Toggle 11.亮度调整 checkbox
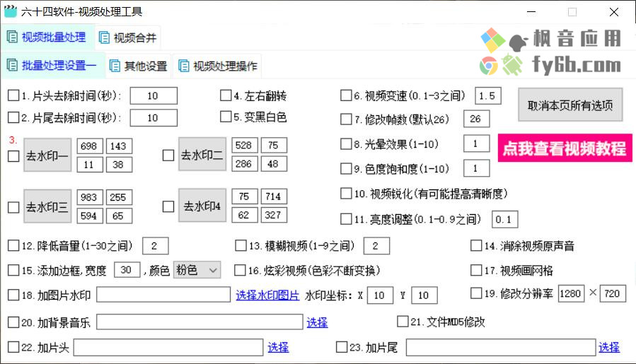636x364 pixels. (x=346, y=219)
